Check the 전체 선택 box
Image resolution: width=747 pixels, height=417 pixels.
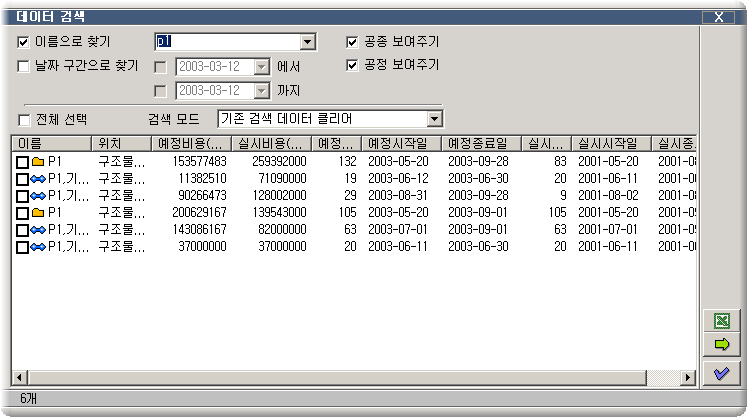[24, 119]
